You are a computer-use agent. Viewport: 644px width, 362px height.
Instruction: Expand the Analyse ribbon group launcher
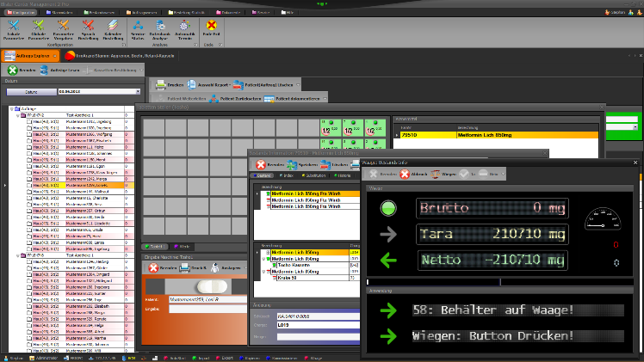pos(195,45)
